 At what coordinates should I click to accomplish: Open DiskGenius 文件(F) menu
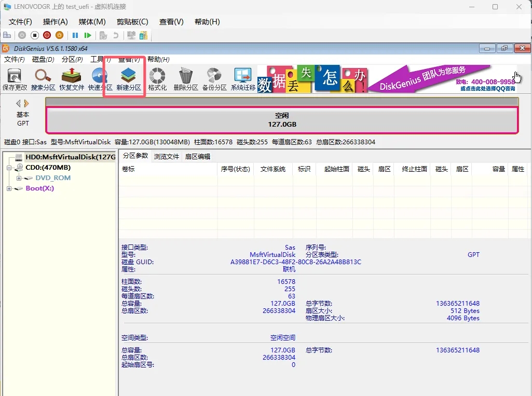14,59
